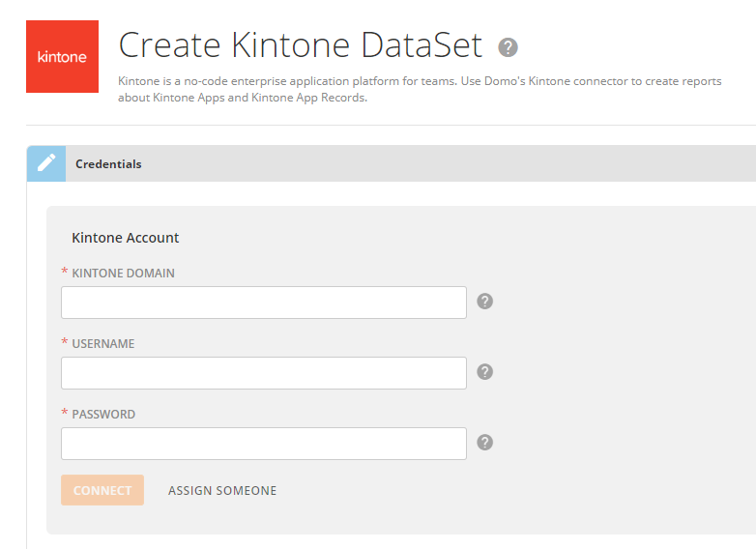756x549 pixels.
Task: Show help for Kintone Domain field
Action: point(484,302)
